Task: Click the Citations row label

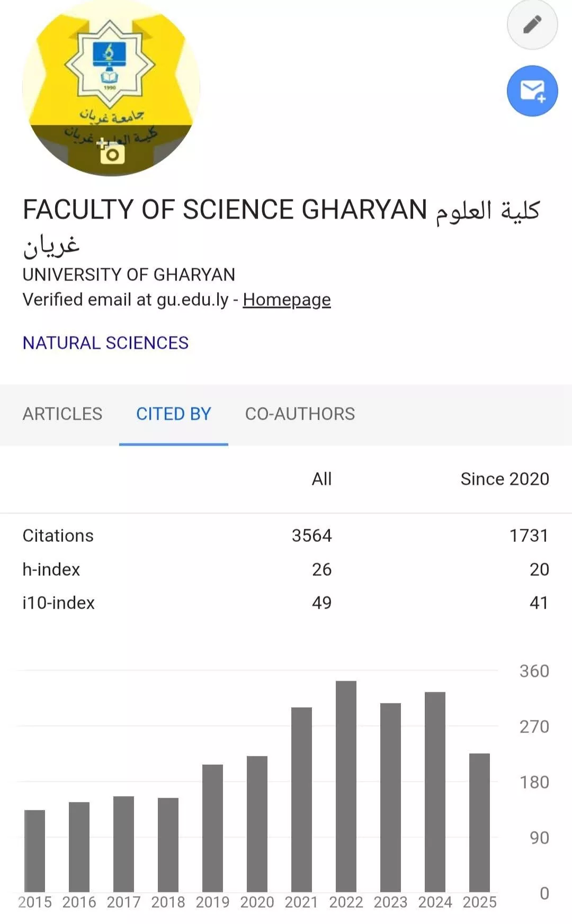Action: click(58, 536)
